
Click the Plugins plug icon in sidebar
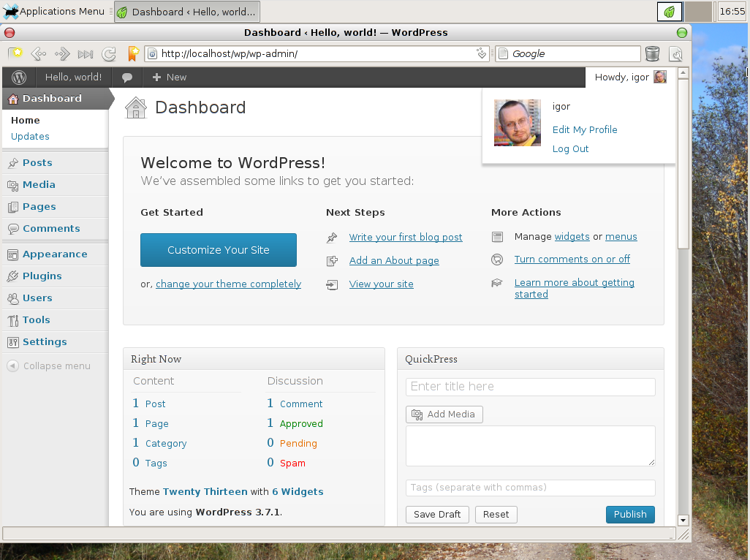[x=13, y=276]
